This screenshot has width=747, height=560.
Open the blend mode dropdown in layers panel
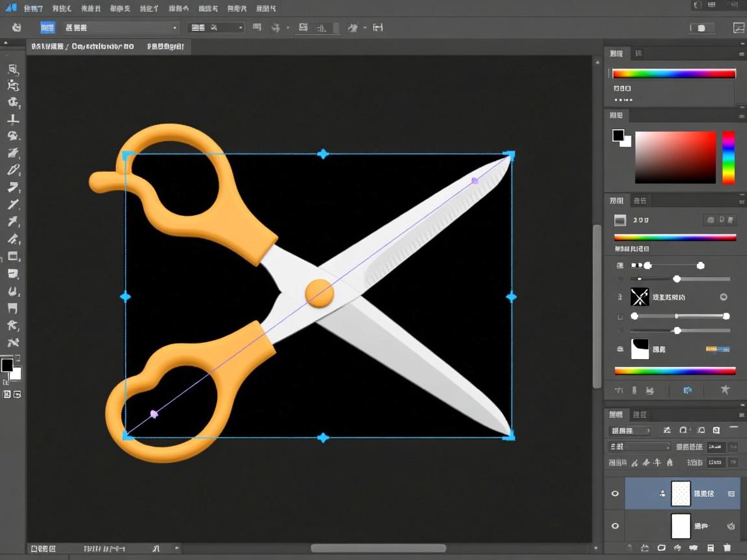click(x=640, y=447)
